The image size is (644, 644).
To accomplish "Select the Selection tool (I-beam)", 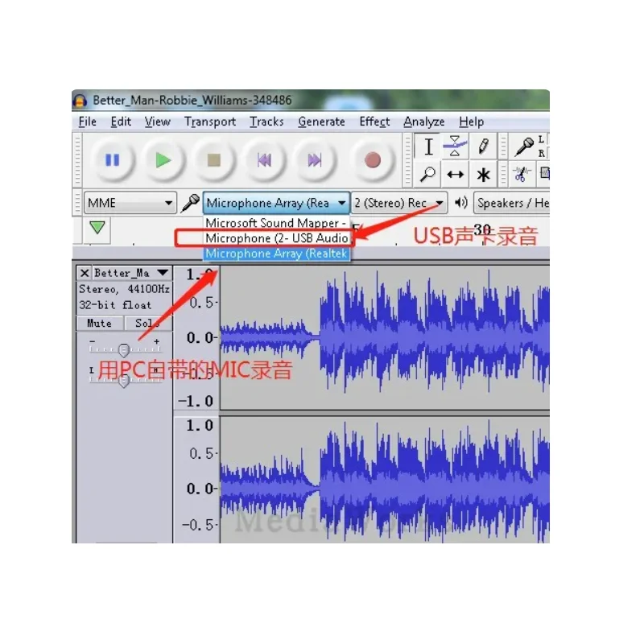I will (x=429, y=147).
